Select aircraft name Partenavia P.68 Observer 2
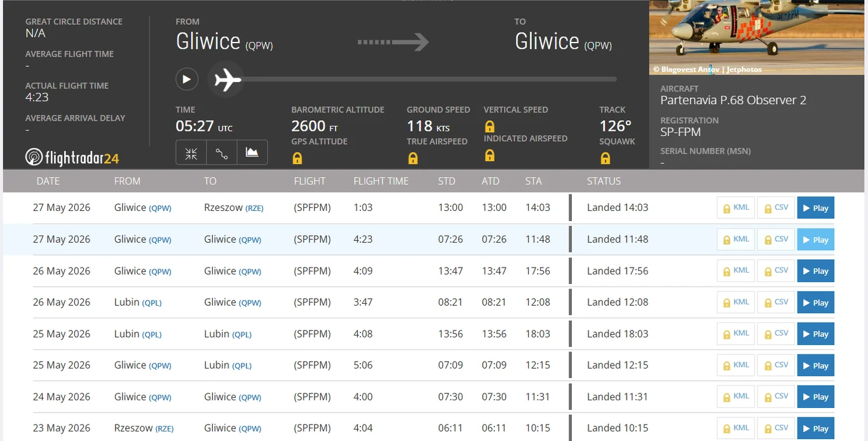Viewport: 868px width, 441px height. (733, 100)
